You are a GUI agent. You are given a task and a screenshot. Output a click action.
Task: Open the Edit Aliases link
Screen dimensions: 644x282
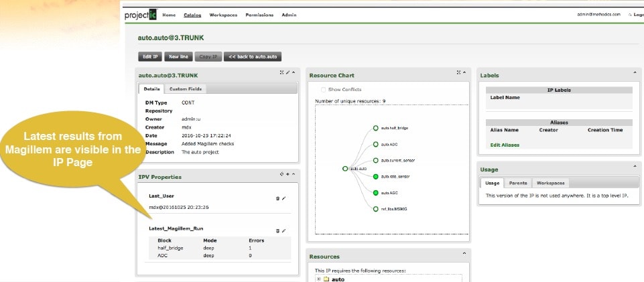(x=505, y=145)
